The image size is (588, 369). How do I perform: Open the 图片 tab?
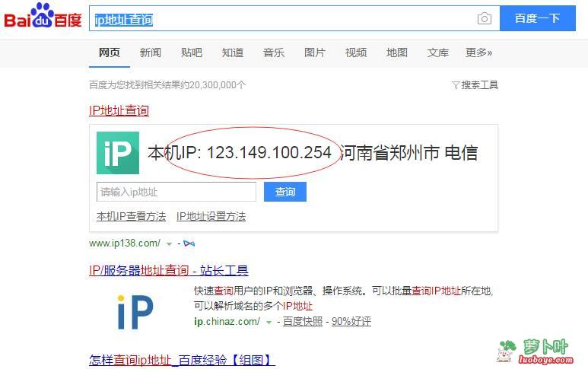pyautogui.click(x=315, y=52)
